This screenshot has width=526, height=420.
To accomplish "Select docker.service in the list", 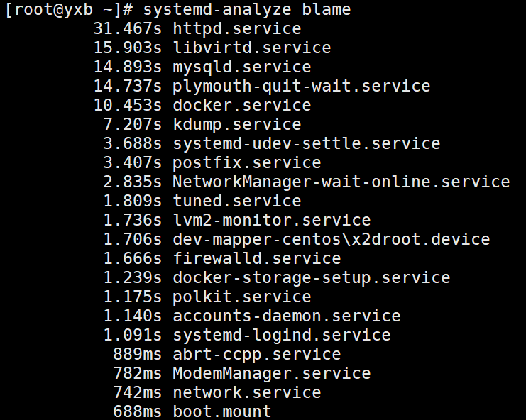I will (x=242, y=106).
